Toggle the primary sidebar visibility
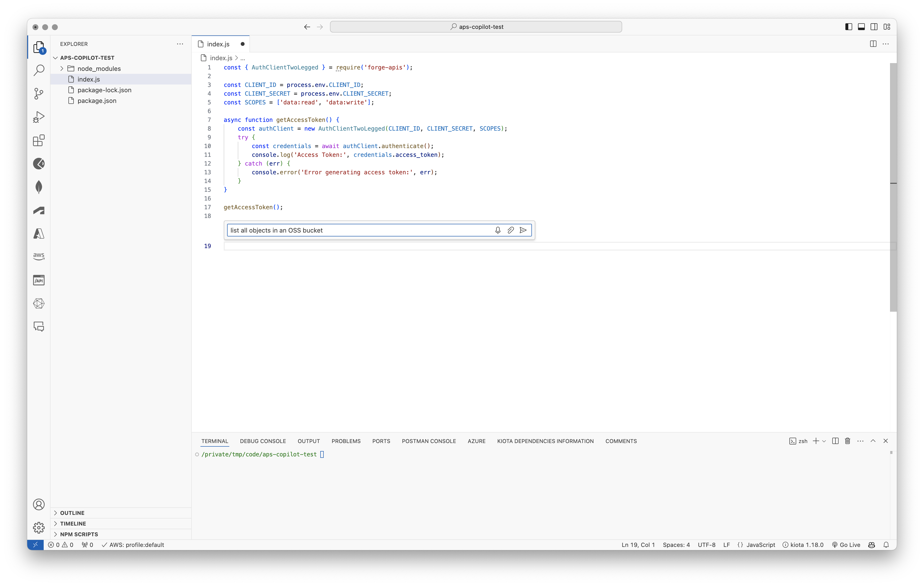Image resolution: width=924 pixels, height=586 pixels. coord(848,26)
